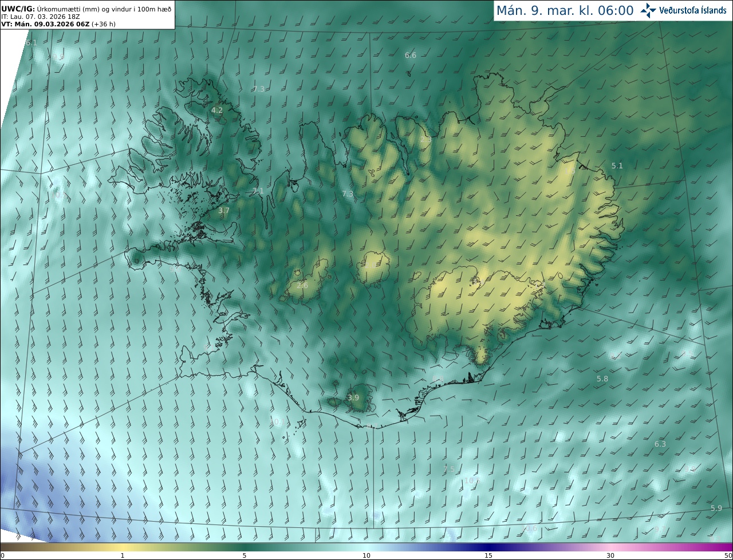
Task: Click the 3.9 value near the south coast
Action: (x=353, y=397)
